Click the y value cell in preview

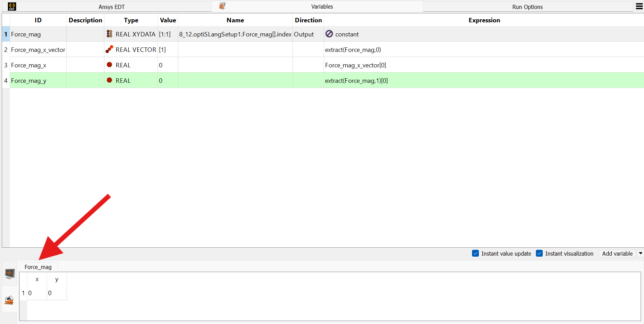point(57,293)
